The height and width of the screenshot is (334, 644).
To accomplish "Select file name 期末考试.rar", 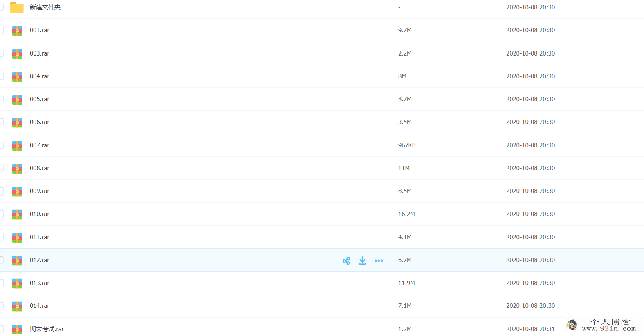I will pyautogui.click(x=47, y=329).
